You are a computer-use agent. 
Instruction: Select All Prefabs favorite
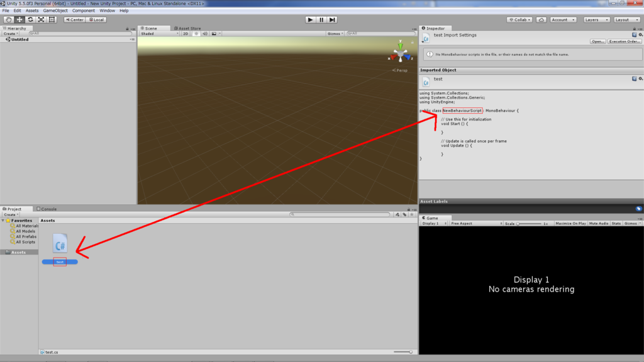click(23, 237)
